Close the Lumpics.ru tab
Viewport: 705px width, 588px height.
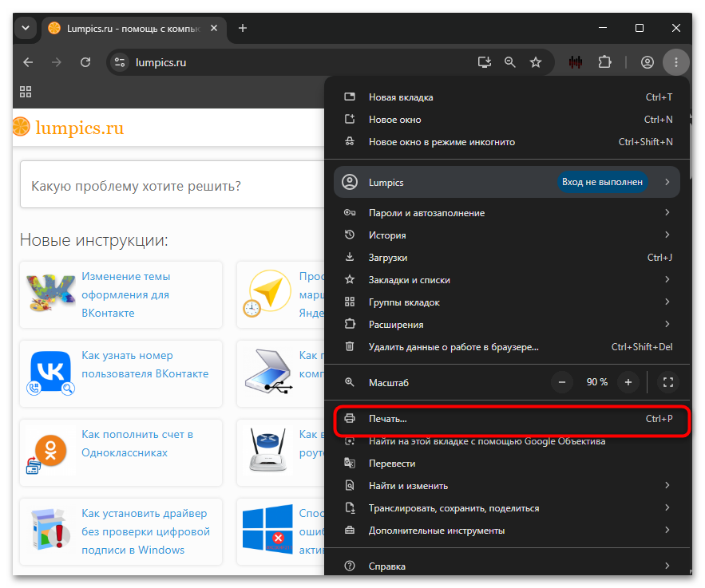tap(214, 28)
